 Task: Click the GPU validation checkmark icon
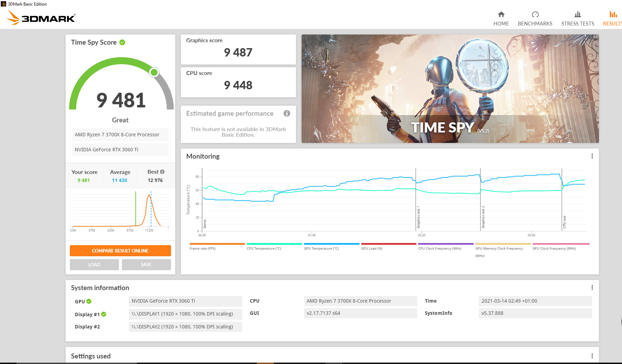(89, 301)
